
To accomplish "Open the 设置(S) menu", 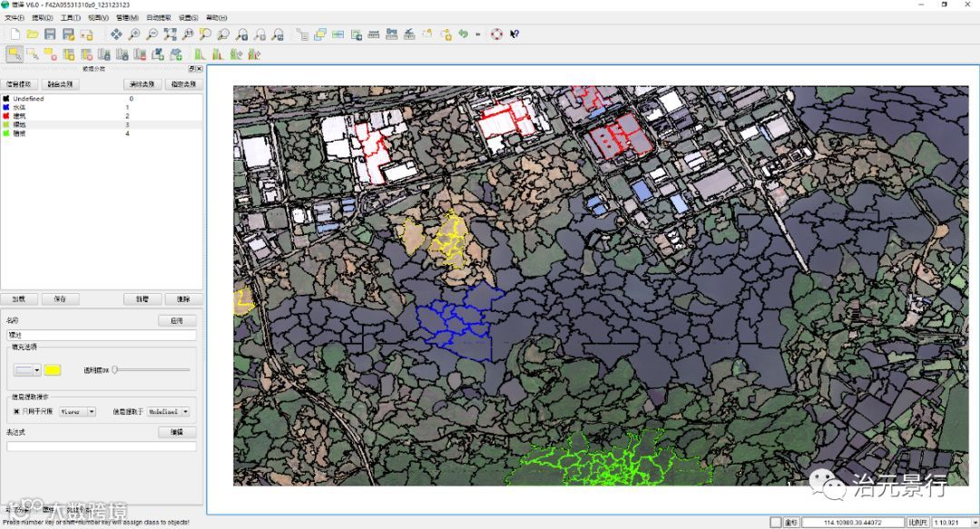I will (188, 17).
